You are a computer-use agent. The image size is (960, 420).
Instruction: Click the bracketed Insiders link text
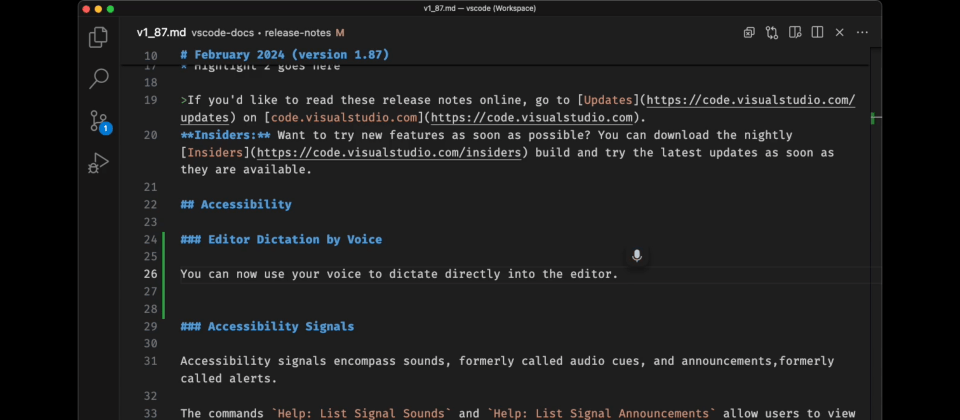click(217, 152)
